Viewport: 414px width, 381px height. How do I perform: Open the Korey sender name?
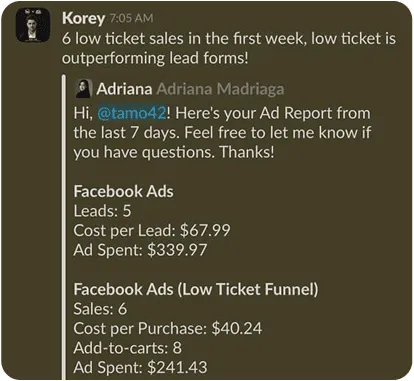(83, 18)
